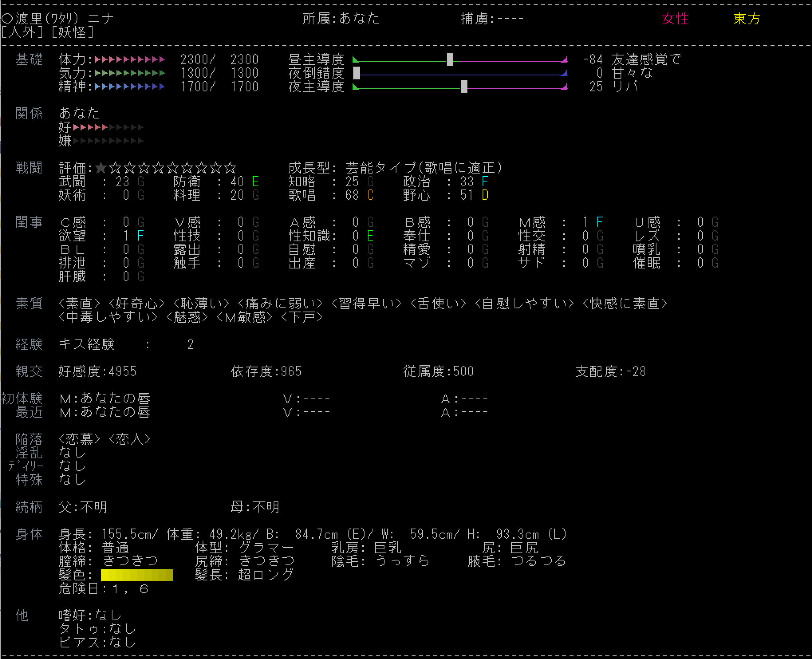
Task: Click the [妖怪] category label
Action: coord(72,32)
